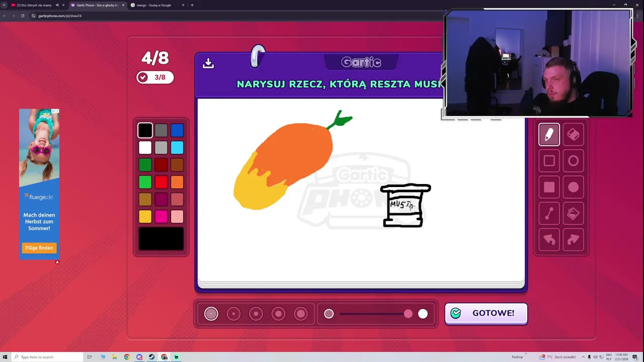Screen dimensions: 644x362
Task: Open a new browser tab
Action: [x=192, y=5]
